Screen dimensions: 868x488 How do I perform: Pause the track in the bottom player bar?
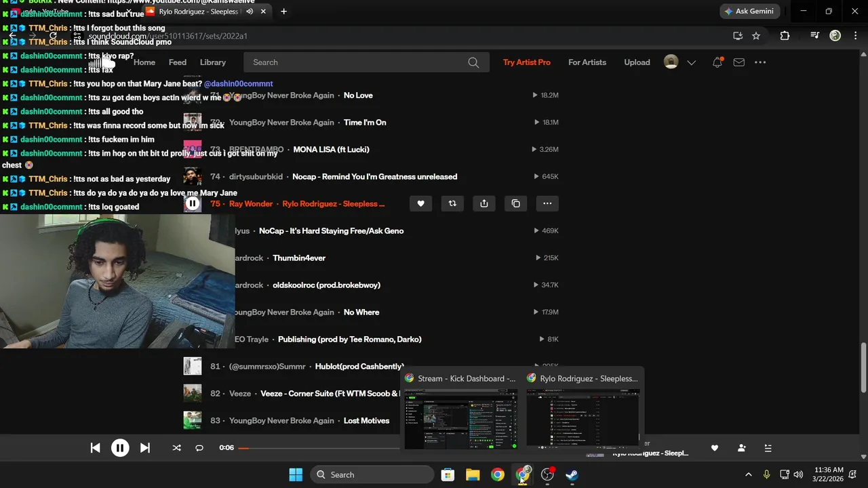(120, 448)
